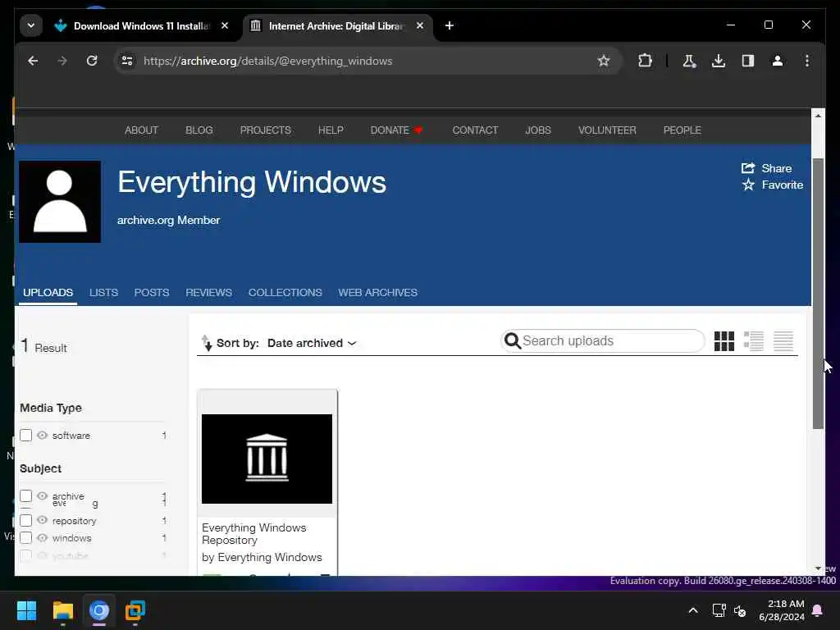The image size is (840, 630).
Task: Open Chrome Labs flask icon
Action: click(x=689, y=61)
